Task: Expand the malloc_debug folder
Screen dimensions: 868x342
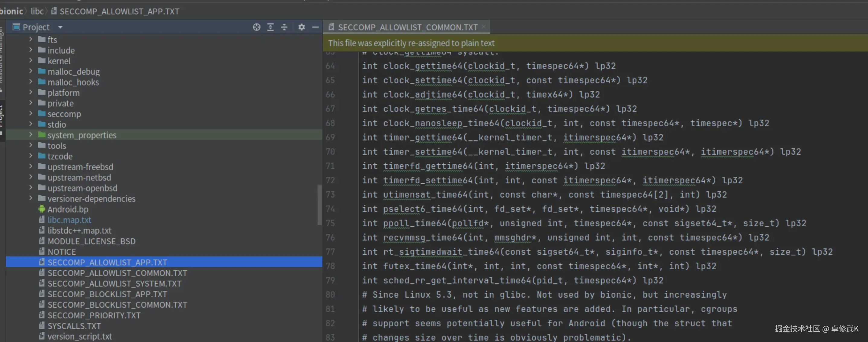Action: [x=31, y=71]
